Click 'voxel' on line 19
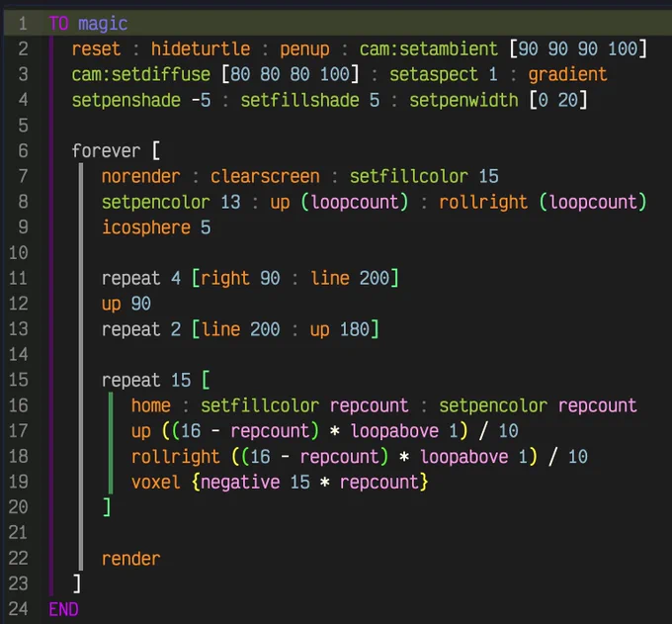Screen dimensions: 672x624 click(155, 482)
